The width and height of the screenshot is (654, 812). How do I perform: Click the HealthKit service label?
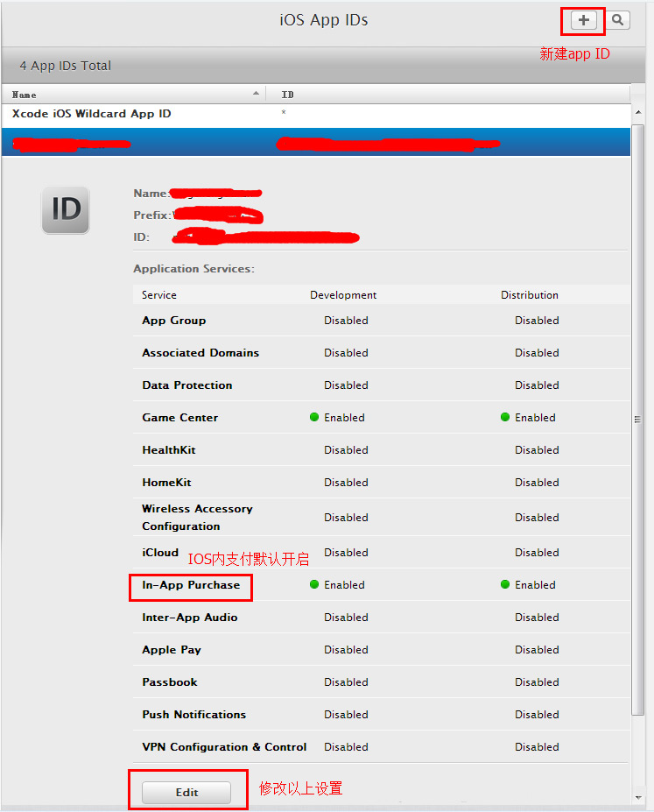click(x=169, y=450)
